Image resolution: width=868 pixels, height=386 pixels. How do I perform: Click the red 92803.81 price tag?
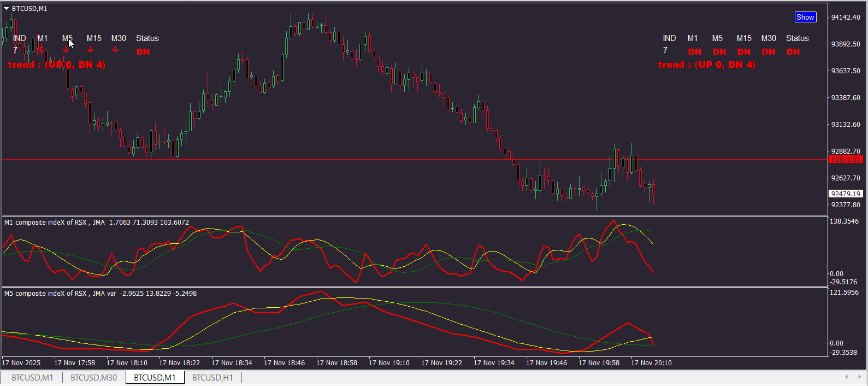click(845, 160)
